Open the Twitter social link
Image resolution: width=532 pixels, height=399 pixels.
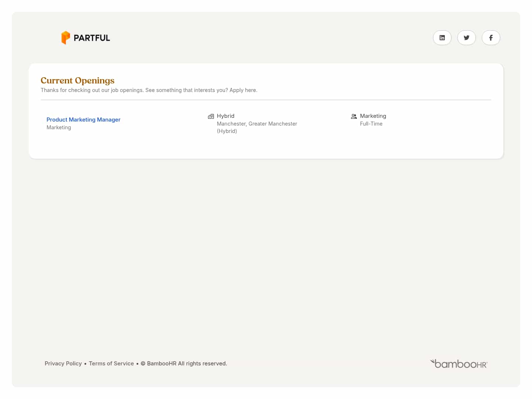click(466, 38)
